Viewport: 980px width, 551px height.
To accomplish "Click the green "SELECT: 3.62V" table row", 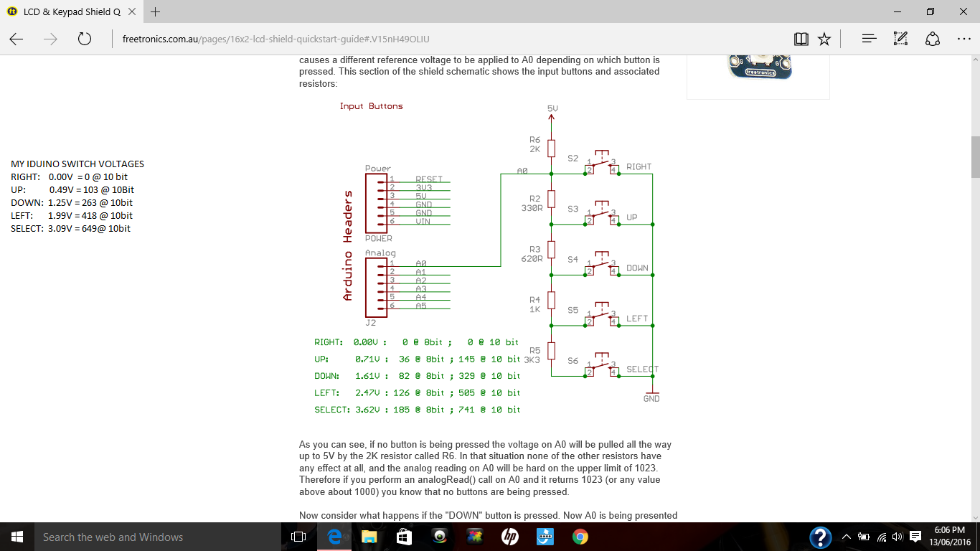I will (x=418, y=410).
